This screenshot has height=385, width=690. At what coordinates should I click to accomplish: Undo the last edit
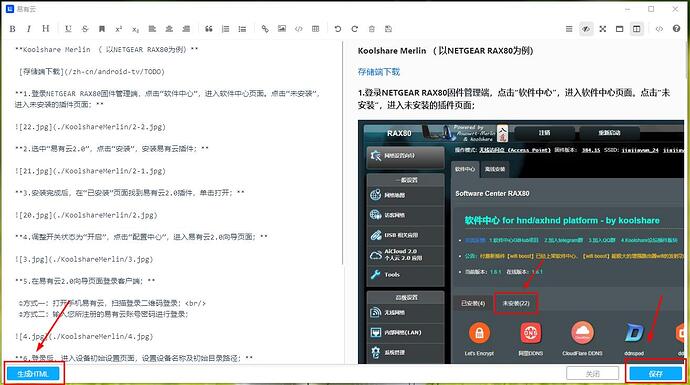point(338,29)
